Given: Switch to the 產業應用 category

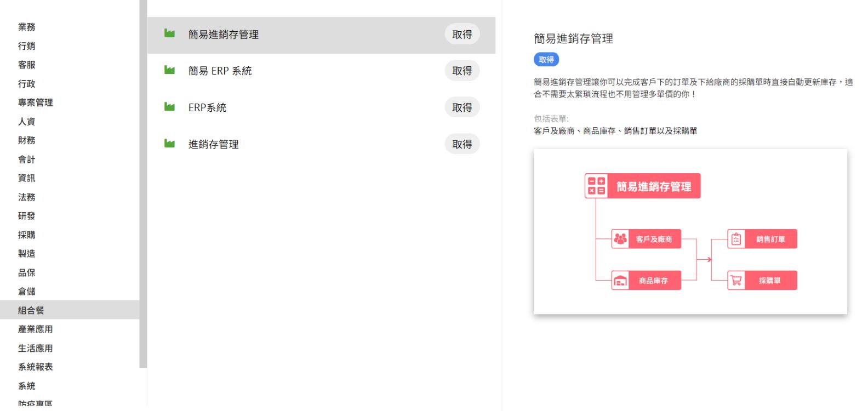Looking at the screenshot, I should coord(35,329).
